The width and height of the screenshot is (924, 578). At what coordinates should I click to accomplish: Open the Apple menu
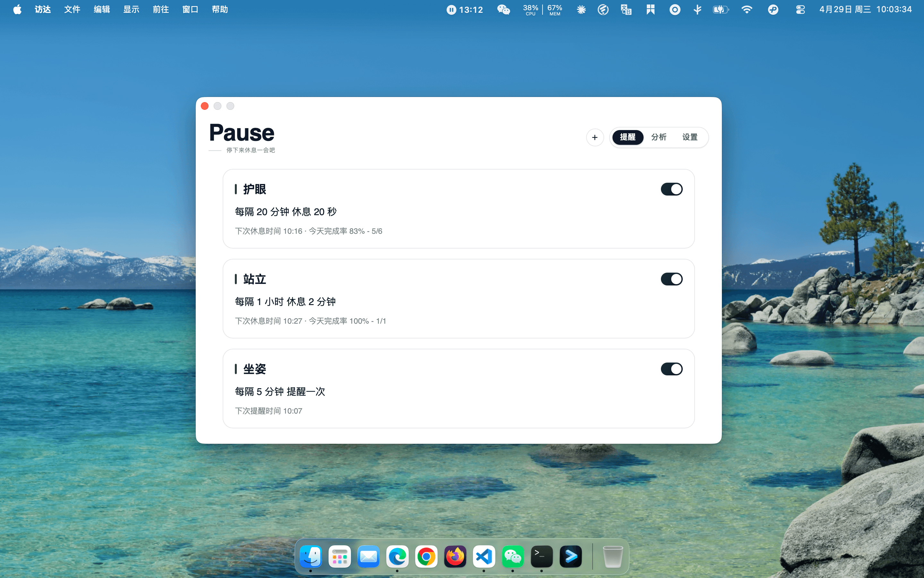pos(17,10)
